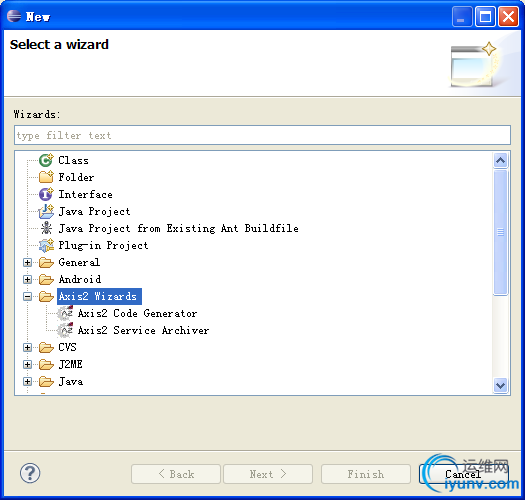Select the J2ME tree label
The height and width of the screenshot is (500, 525).
coord(70,364)
